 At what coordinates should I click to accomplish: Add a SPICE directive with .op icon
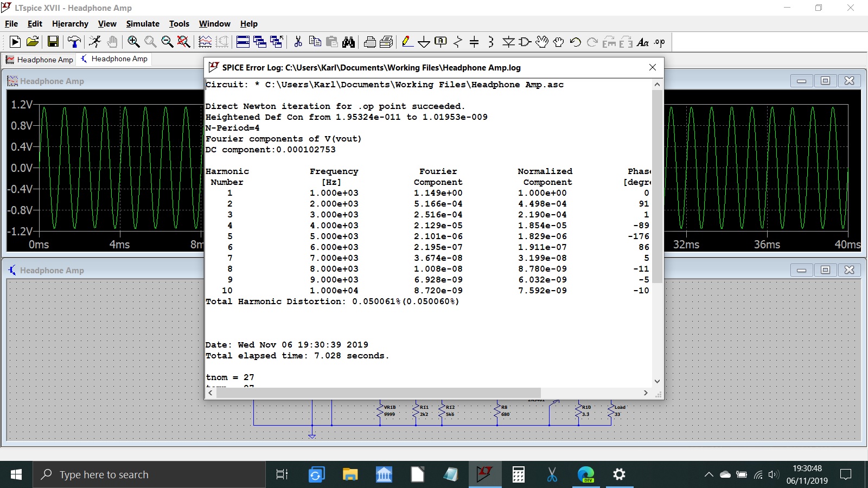(x=660, y=42)
